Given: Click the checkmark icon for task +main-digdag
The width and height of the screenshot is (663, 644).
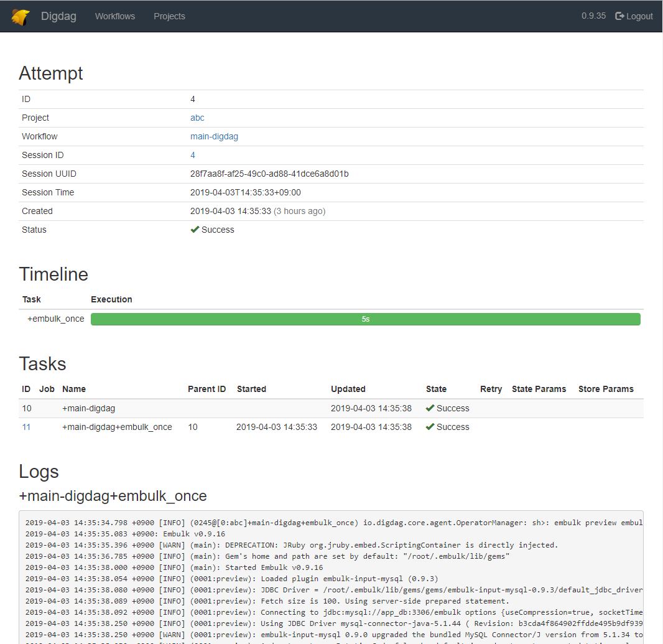Looking at the screenshot, I should (x=430, y=408).
